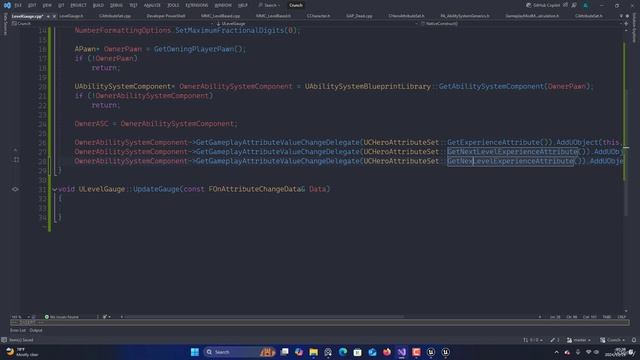Open the Build menu
This screenshot has width=640, height=360.
(x=98, y=5)
